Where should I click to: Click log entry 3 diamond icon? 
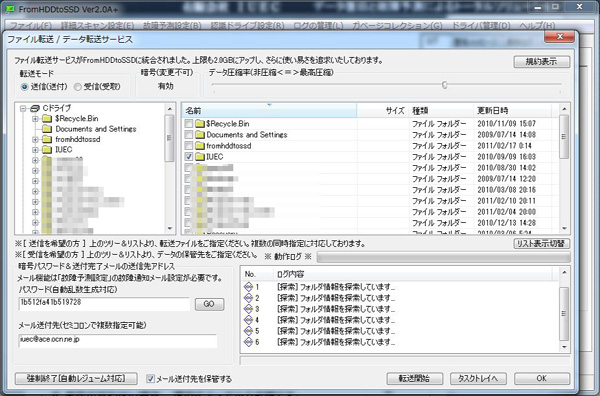tap(248, 309)
